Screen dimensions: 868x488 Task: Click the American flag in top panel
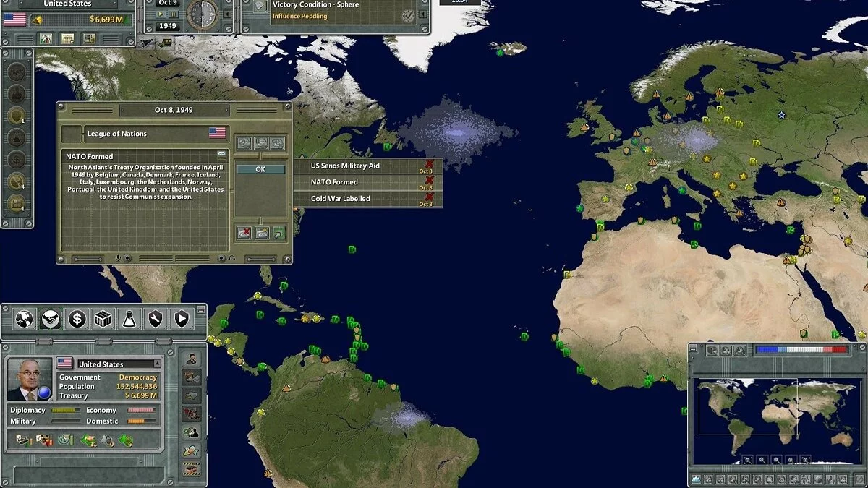[x=14, y=19]
